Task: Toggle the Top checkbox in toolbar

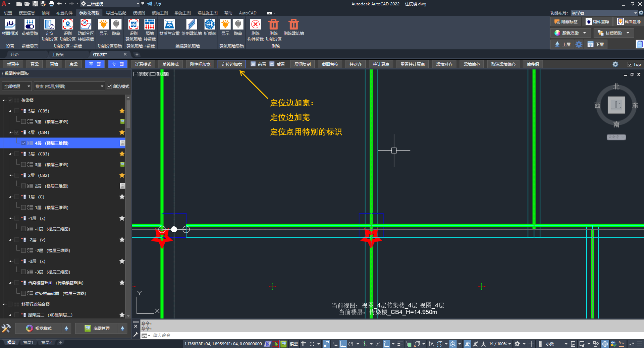Action: tap(630, 64)
